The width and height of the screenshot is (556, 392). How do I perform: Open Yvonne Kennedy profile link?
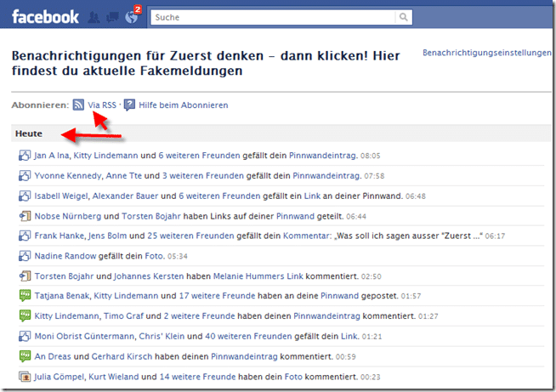click(67, 176)
